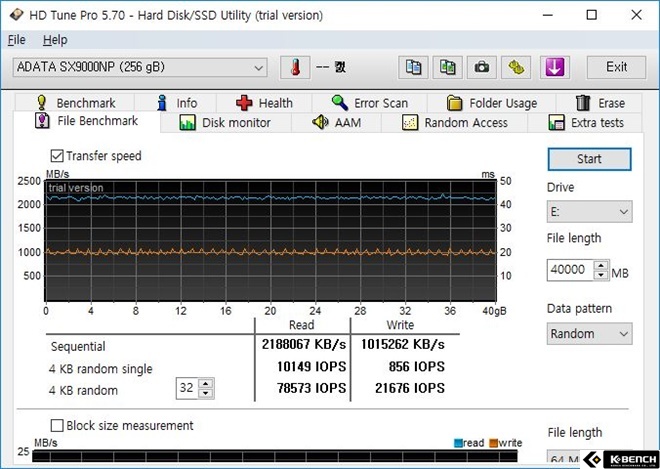Click the queue depth 32 field
This screenshot has width=660, height=469.
click(187, 388)
